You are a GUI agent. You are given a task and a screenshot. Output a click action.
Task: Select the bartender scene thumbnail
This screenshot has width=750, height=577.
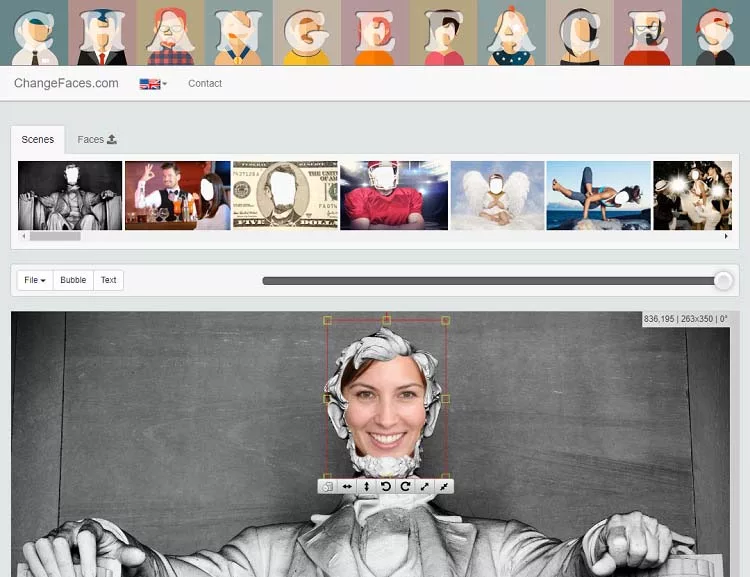[x=177, y=195]
